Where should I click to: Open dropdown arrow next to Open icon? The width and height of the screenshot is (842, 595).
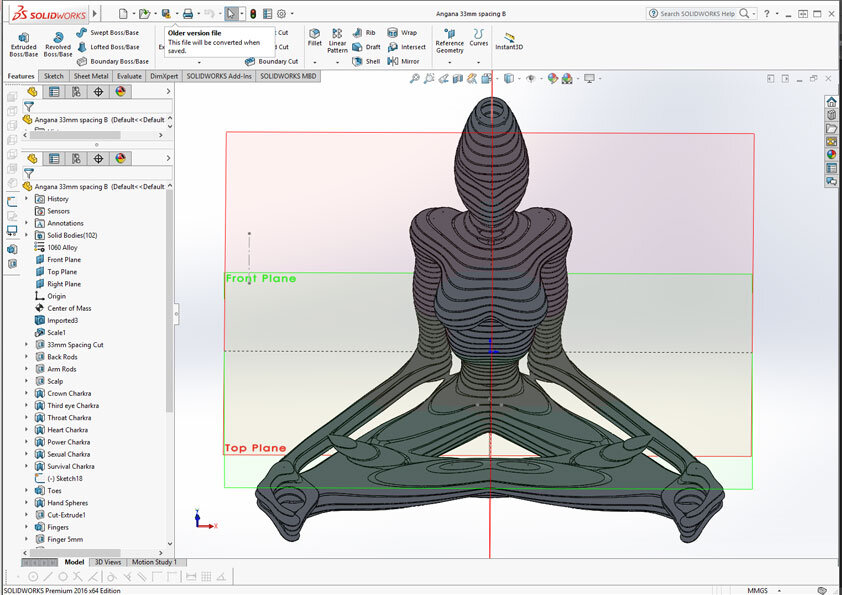tap(155, 14)
